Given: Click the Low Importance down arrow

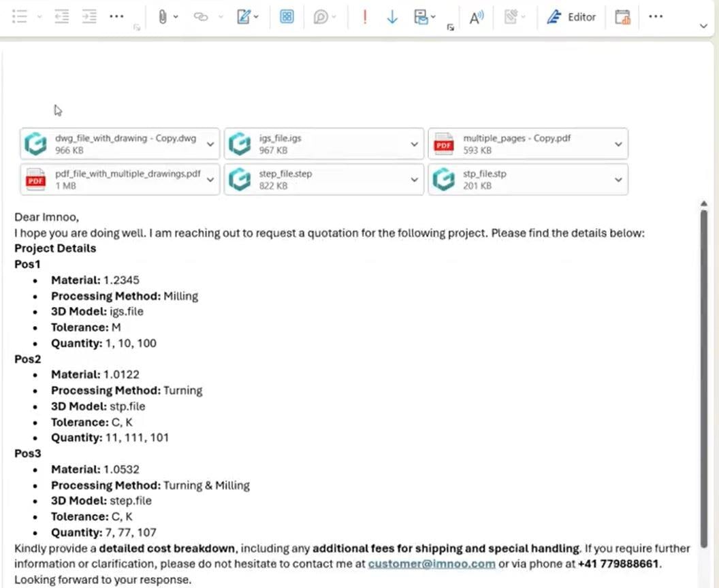Looking at the screenshot, I should pyautogui.click(x=392, y=17).
